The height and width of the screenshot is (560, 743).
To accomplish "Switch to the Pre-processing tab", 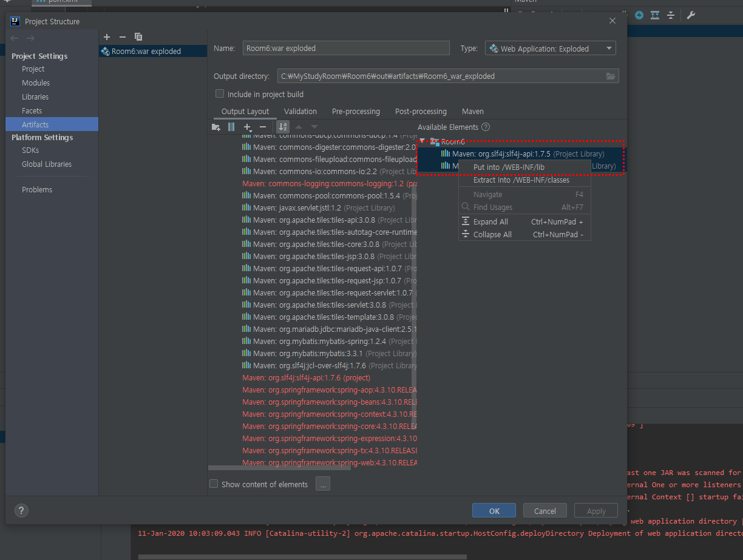I will click(356, 111).
